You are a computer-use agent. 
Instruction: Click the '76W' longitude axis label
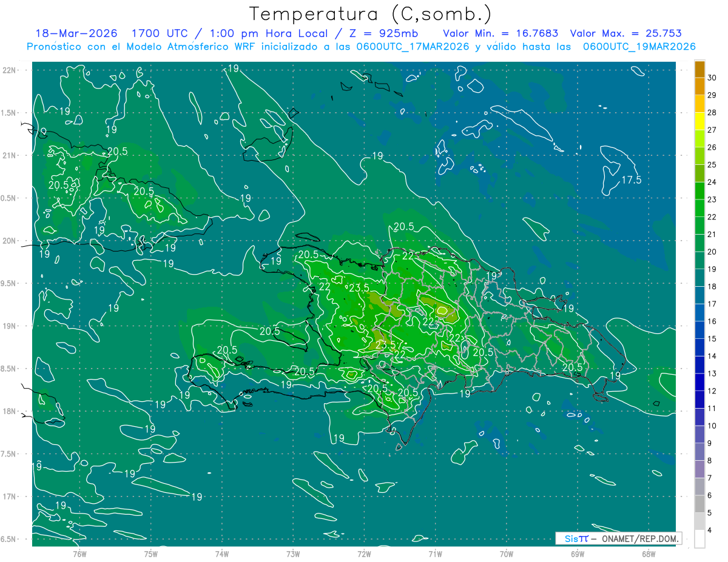pos(79,554)
